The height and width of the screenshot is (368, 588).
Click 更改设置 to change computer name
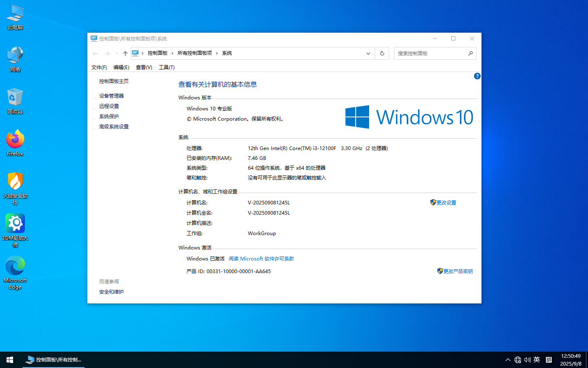pos(446,202)
